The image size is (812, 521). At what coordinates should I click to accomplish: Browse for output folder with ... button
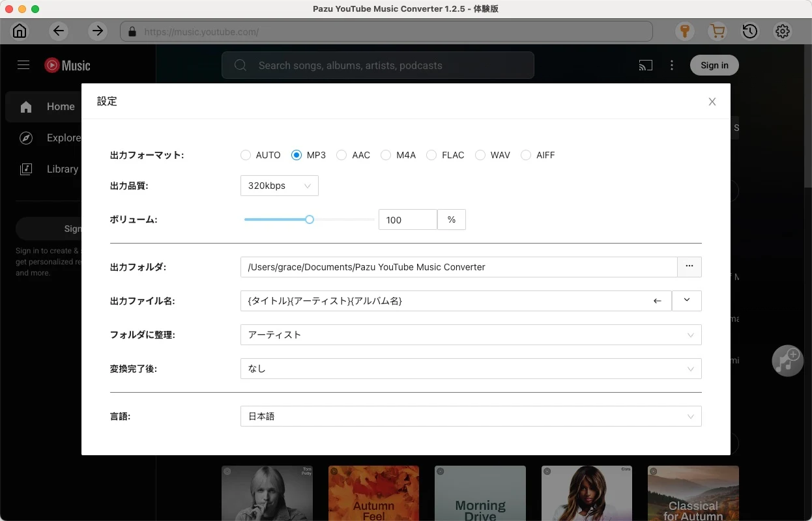tap(689, 267)
